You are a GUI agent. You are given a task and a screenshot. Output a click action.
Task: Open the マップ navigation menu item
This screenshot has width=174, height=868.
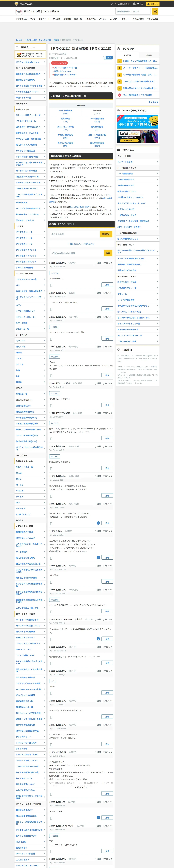33,19
